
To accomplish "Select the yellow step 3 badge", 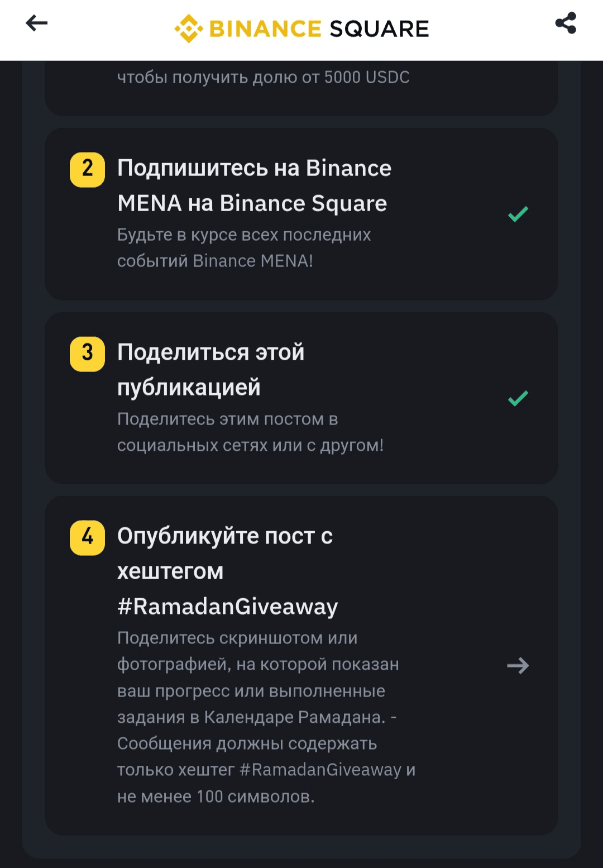I will (87, 354).
